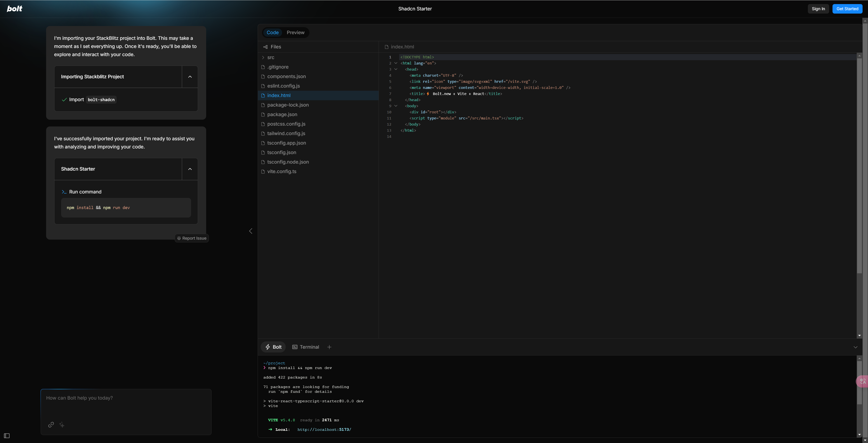Open the localhost:5173 link in terminal
The image size is (868, 443).
pyautogui.click(x=324, y=429)
